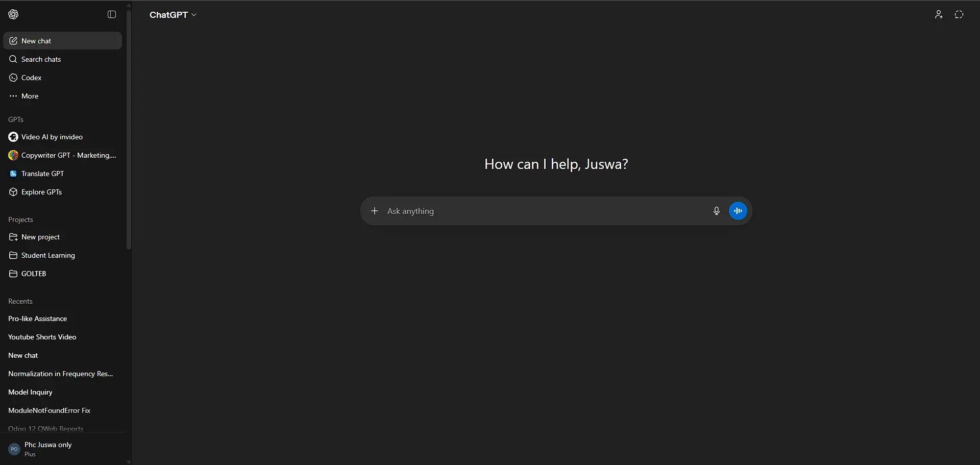Viewport: 980px width, 465px height.
Task: Focus the Ask anything input field
Action: 546,211
